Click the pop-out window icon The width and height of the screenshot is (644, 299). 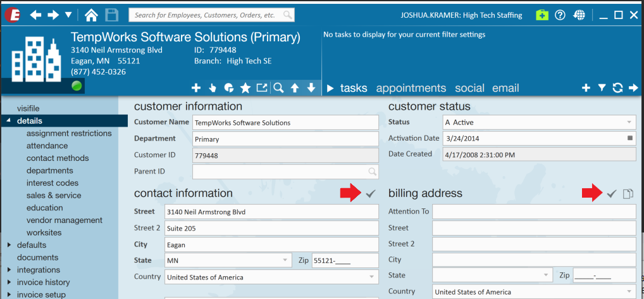click(262, 87)
